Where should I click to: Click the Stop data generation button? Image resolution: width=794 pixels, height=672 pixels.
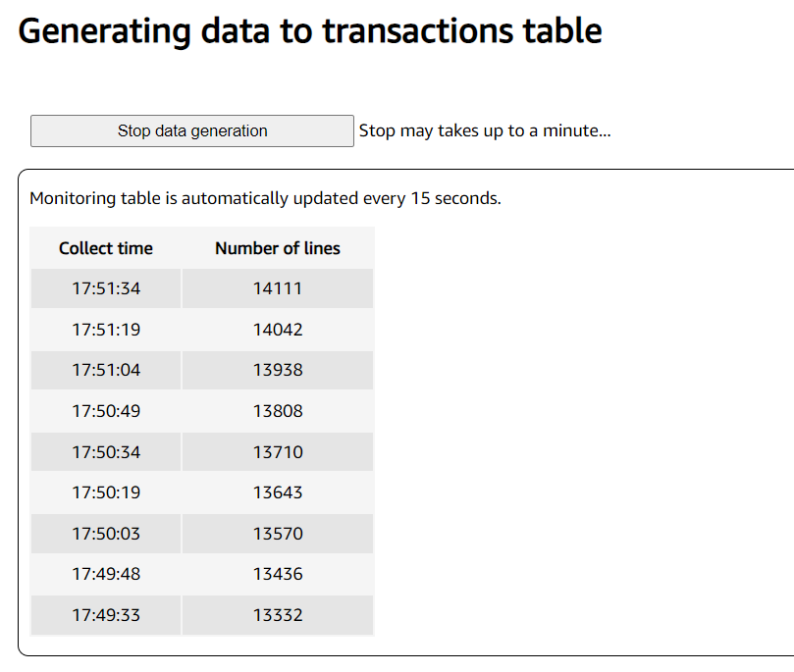point(192,131)
